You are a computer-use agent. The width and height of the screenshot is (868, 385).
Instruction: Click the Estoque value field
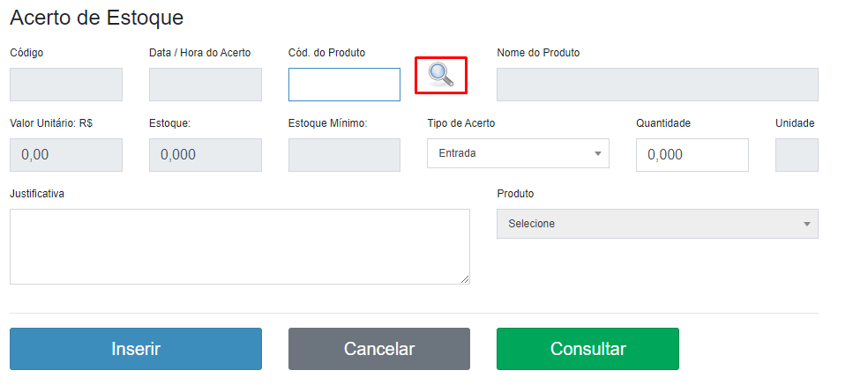(206, 154)
